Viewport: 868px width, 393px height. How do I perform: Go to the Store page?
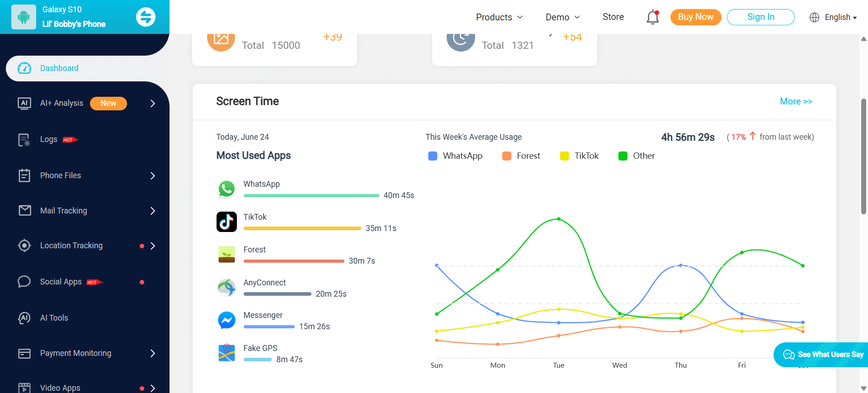coord(613,17)
